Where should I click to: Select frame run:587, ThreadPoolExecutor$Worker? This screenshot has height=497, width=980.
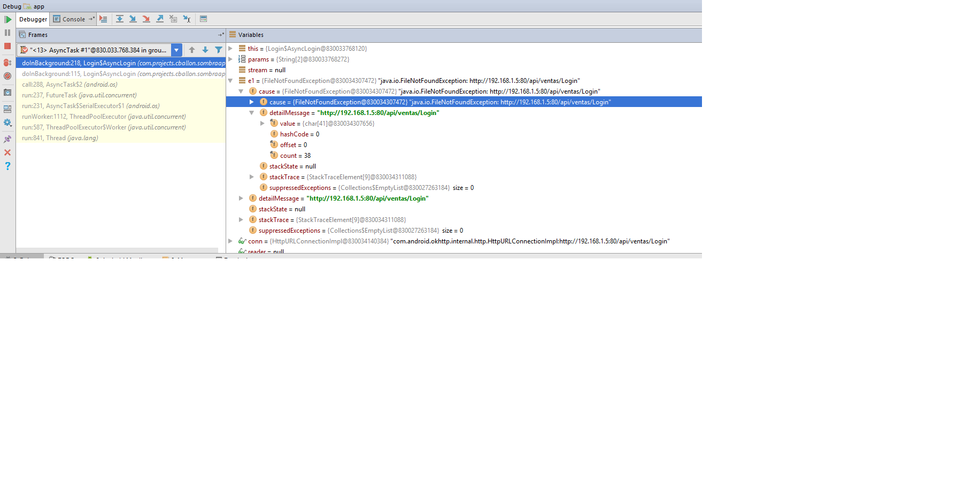tap(121, 127)
